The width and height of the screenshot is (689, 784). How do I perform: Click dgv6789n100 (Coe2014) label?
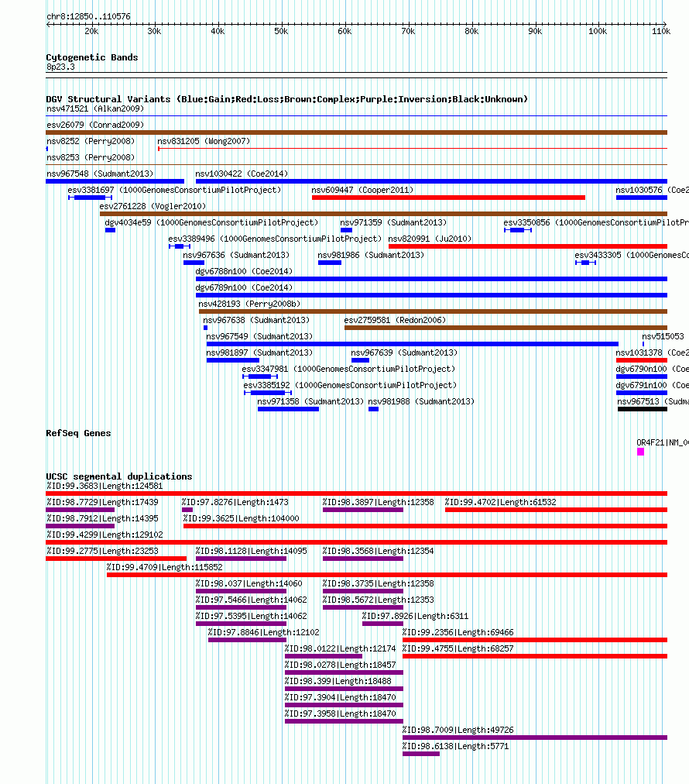(244, 287)
